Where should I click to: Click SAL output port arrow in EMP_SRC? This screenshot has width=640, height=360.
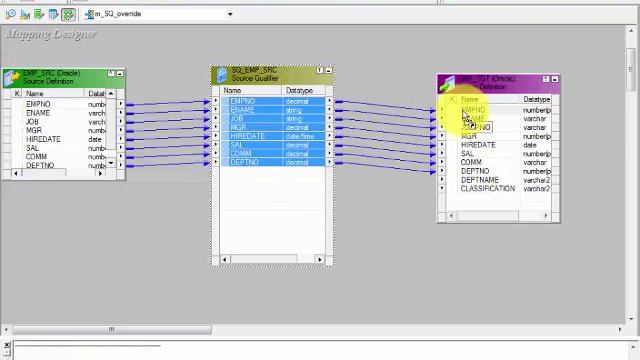click(121, 147)
